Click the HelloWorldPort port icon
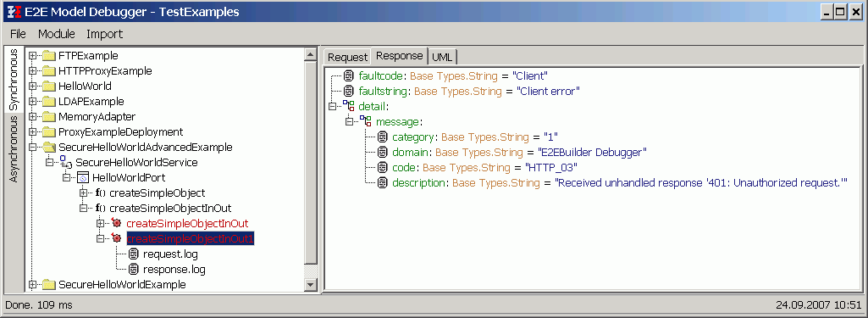The width and height of the screenshot is (868, 318). (83, 178)
